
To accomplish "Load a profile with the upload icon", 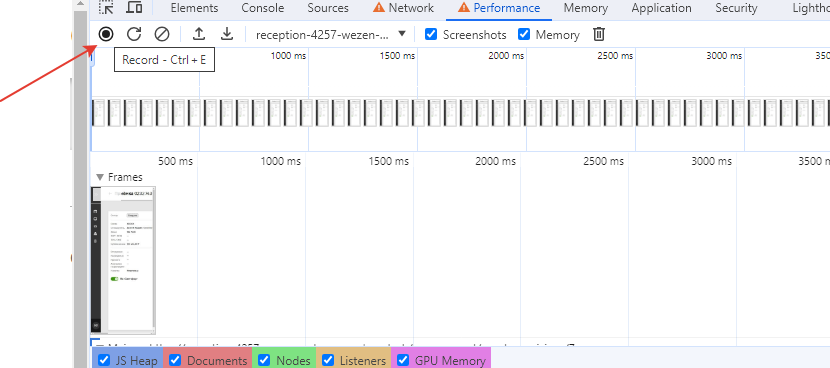I will point(199,34).
